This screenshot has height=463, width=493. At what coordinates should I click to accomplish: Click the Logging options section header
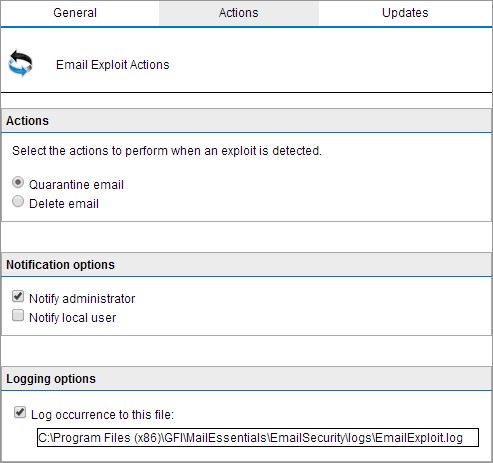246,379
